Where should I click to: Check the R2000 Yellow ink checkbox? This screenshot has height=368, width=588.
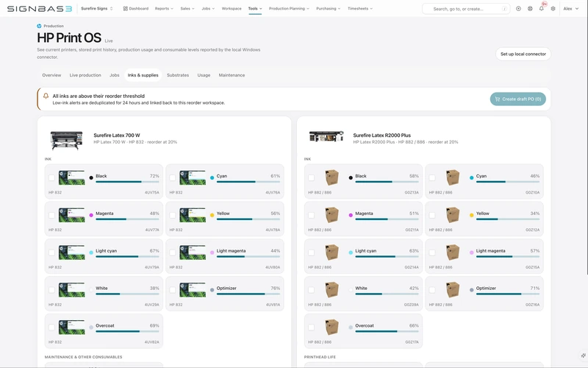[x=432, y=215]
